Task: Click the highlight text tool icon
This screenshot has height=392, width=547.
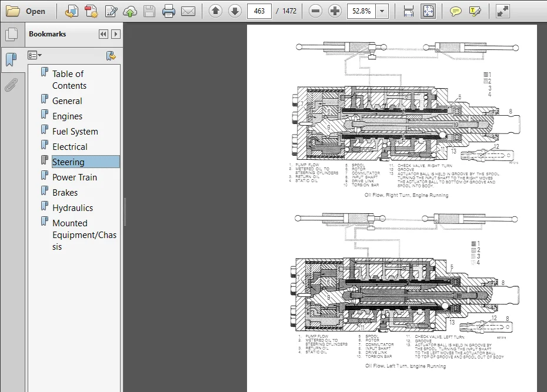Action: coord(475,12)
